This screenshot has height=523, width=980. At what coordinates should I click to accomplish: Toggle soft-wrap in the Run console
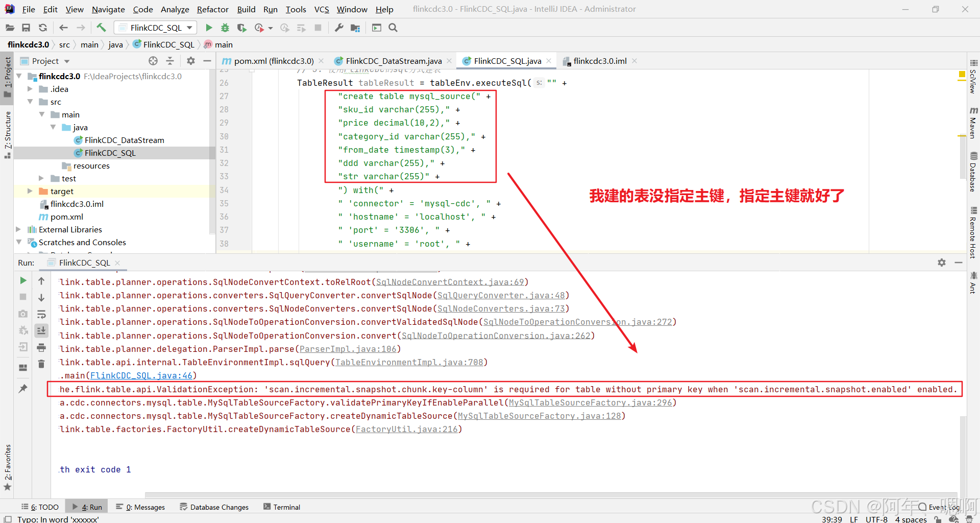[x=41, y=314]
